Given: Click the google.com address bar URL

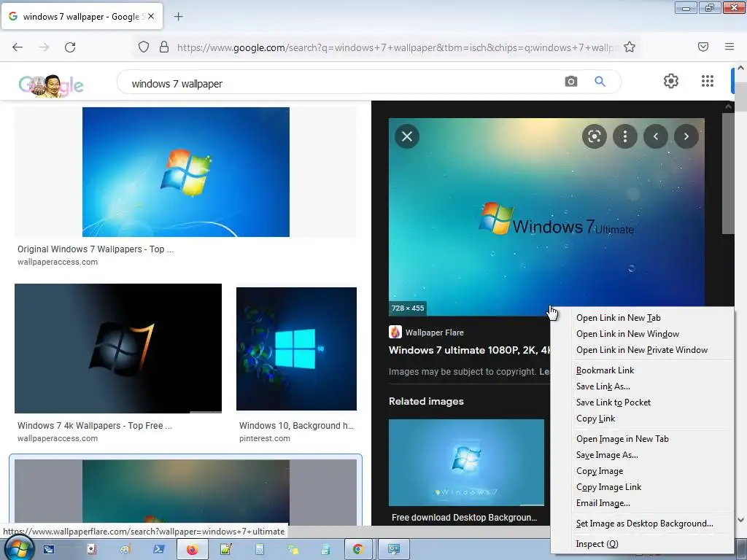Looking at the screenshot, I should coord(398,47).
